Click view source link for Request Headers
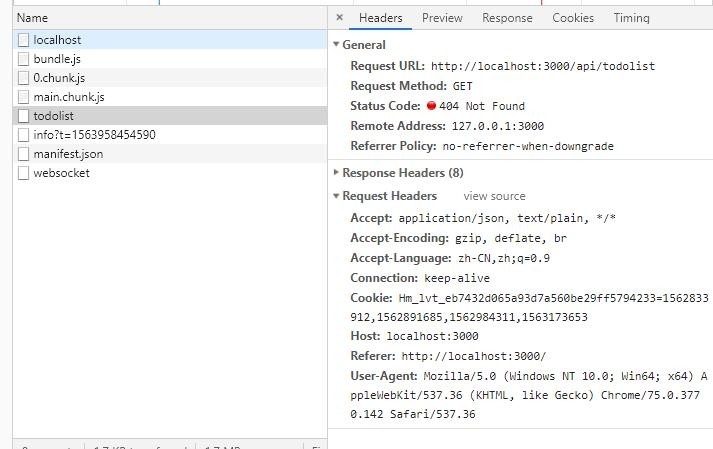713x449 pixels. click(x=494, y=196)
